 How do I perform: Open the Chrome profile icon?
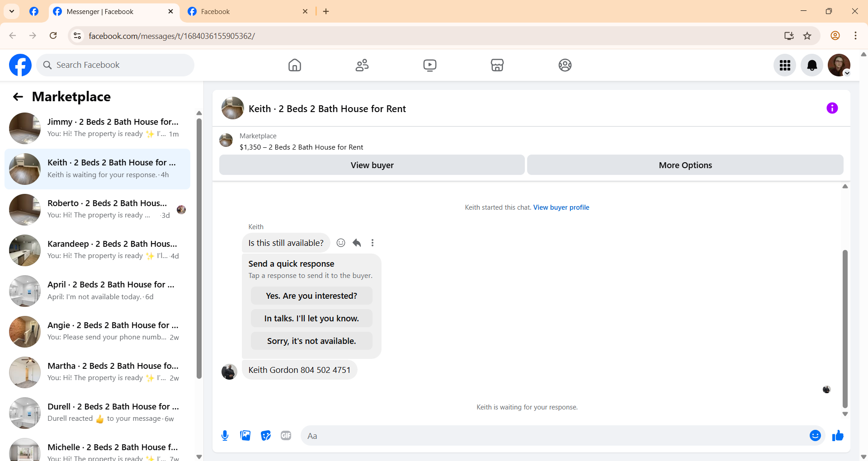tap(835, 36)
